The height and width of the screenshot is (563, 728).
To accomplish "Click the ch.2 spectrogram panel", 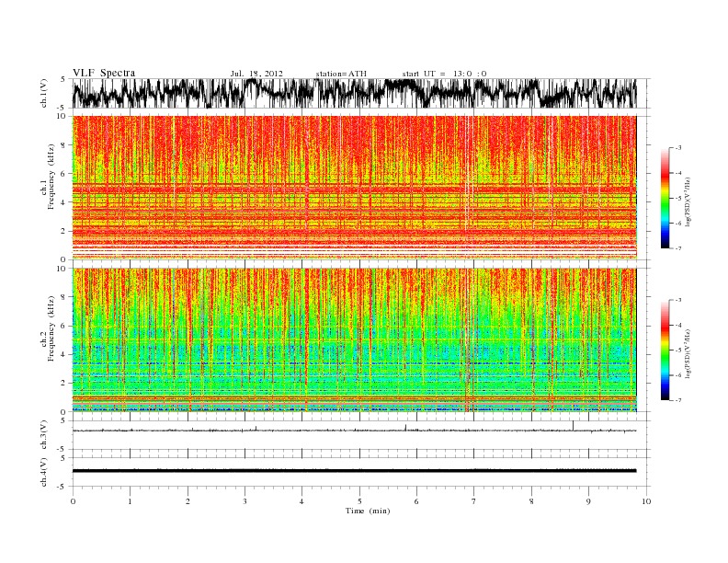I will (355, 340).
